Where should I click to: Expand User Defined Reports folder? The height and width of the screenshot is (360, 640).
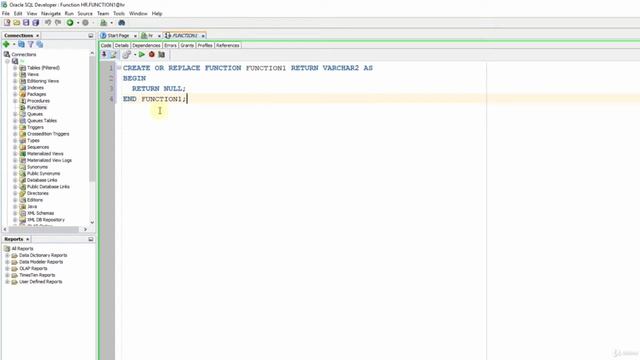tap(7, 282)
